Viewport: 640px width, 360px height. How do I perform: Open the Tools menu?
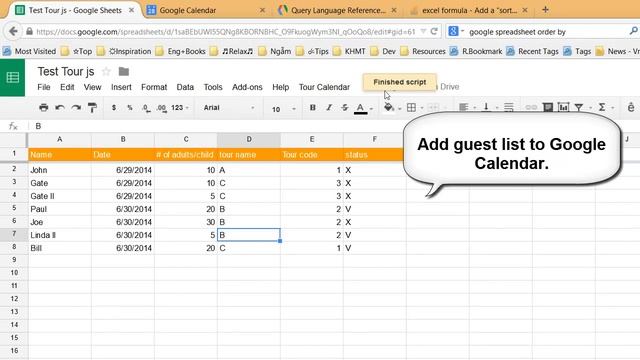pyautogui.click(x=213, y=87)
